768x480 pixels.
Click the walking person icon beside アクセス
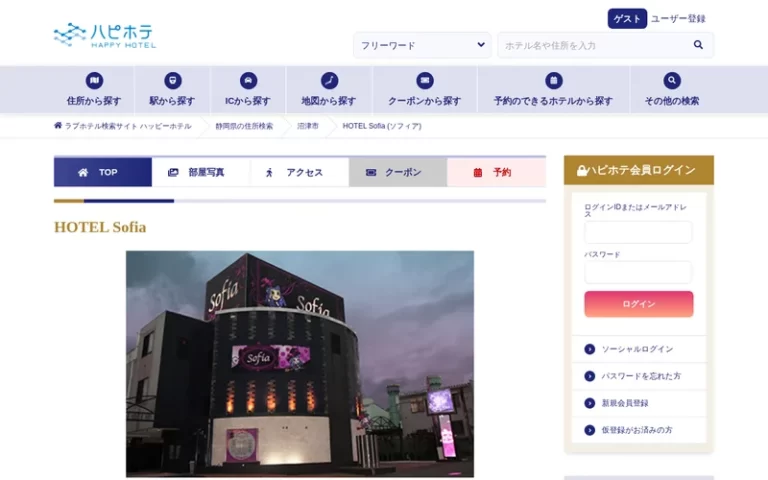(269, 172)
